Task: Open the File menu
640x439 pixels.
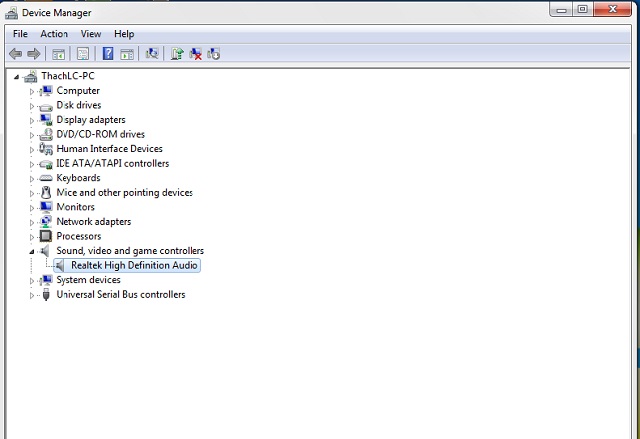Action: pos(20,34)
